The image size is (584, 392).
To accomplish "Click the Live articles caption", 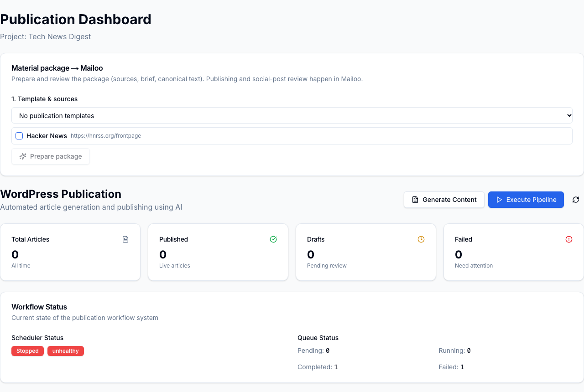I will click(175, 266).
